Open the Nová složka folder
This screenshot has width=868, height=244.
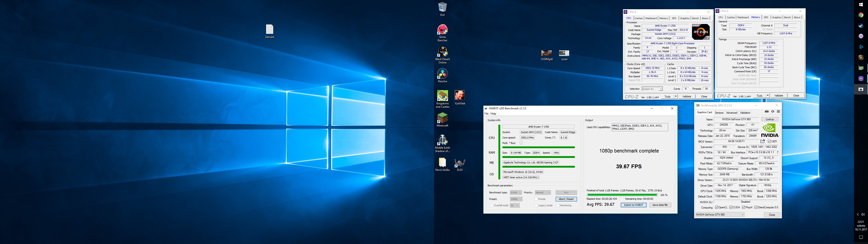[442, 164]
